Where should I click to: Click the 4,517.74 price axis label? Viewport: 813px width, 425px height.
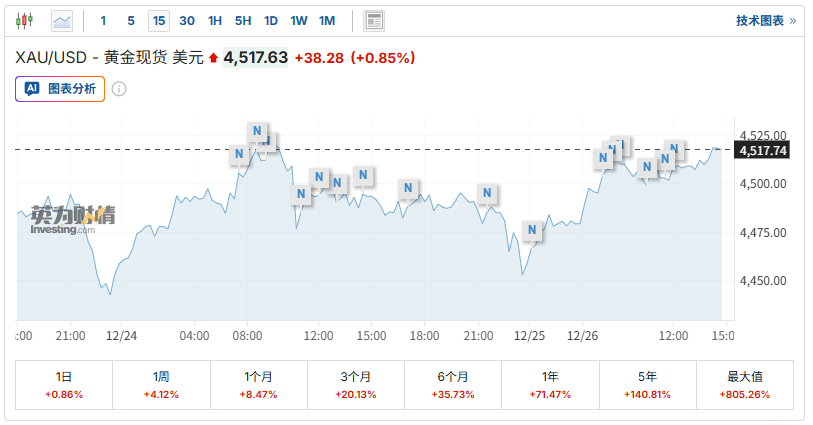click(763, 150)
